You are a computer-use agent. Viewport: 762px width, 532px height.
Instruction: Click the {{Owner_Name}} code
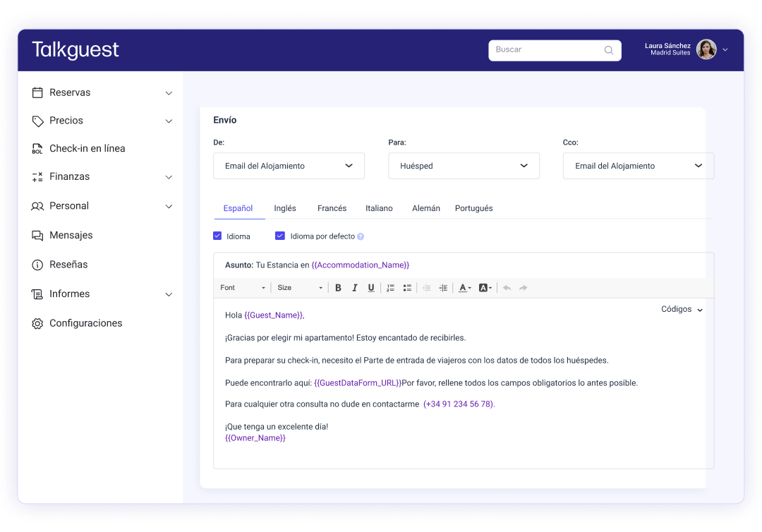coord(255,437)
